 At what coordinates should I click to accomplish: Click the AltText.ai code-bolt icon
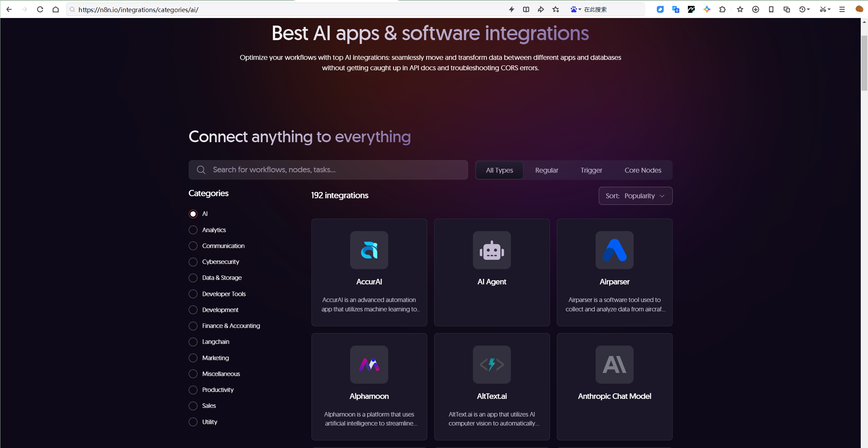coord(492,364)
